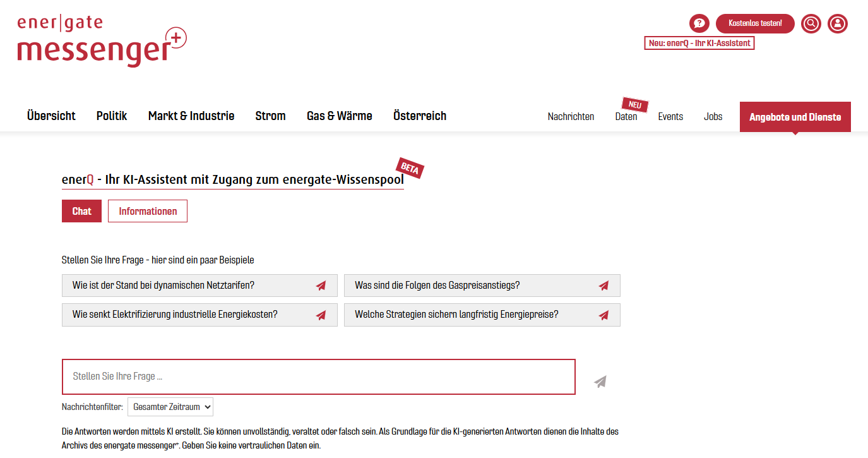Screen dimensions: 868x458
Task: Send the langfristig Energiepreise example via plane icon
Action: click(604, 315)
